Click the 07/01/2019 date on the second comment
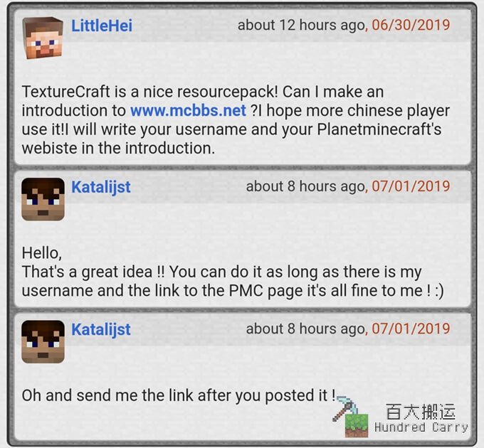This screenshot has height=448, width=484. tap(411, 186)
